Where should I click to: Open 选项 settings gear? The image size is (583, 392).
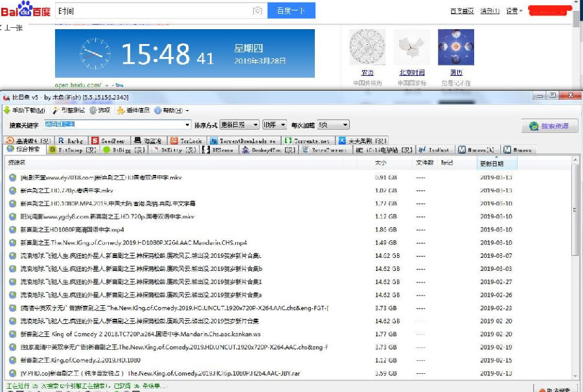click(100, 110)
